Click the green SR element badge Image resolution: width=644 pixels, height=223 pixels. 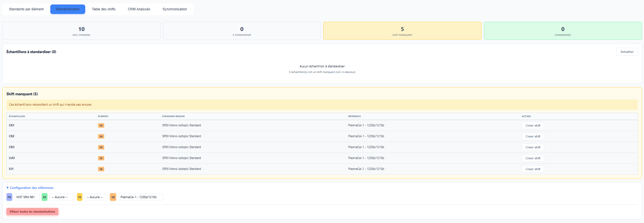coord(44,197)
